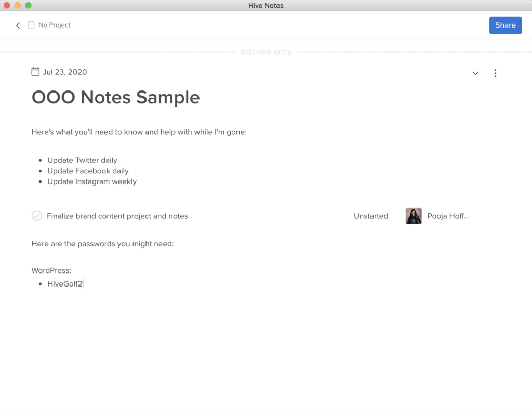Click the green maximize window button
The height and width of the screenshot is (416, 532).
coord(28,5)
